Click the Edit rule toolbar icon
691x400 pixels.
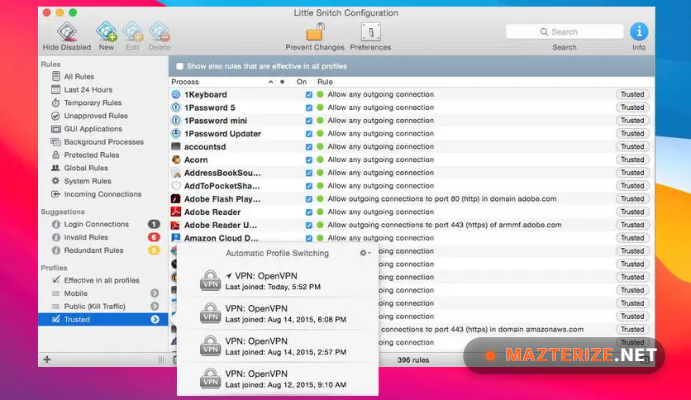[x=133, y=32]
